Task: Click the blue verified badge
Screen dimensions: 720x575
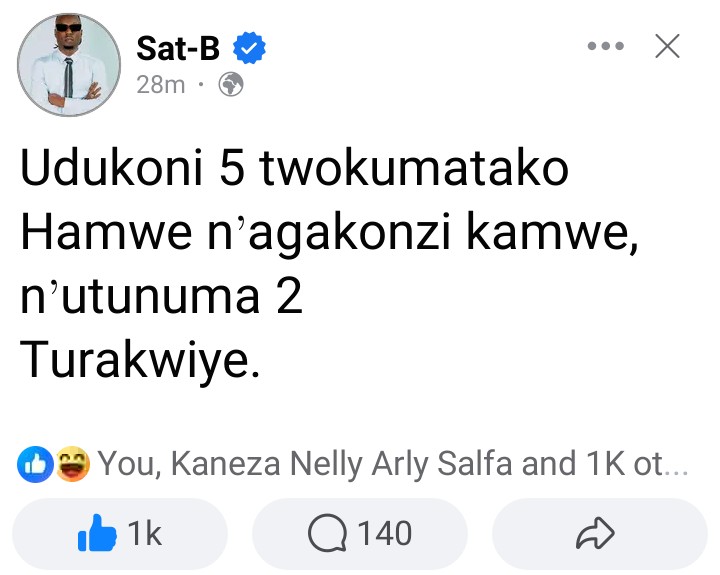Action: [x=249, y=48]
